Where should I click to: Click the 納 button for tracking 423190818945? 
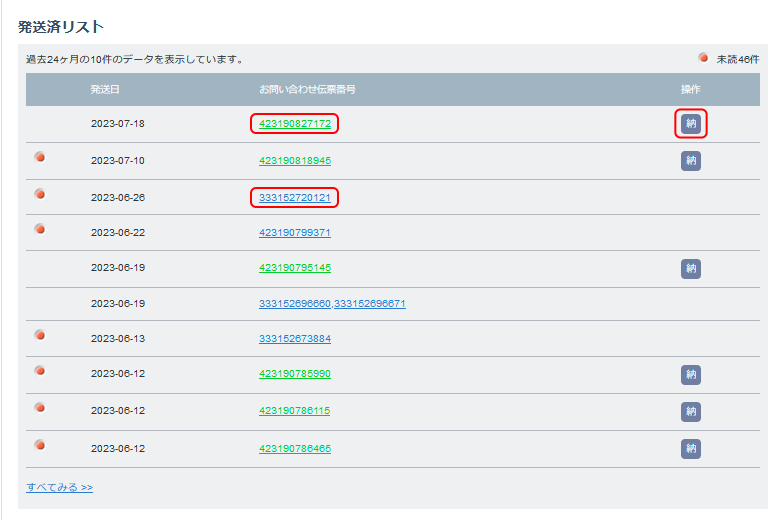[x=690, y=160]
